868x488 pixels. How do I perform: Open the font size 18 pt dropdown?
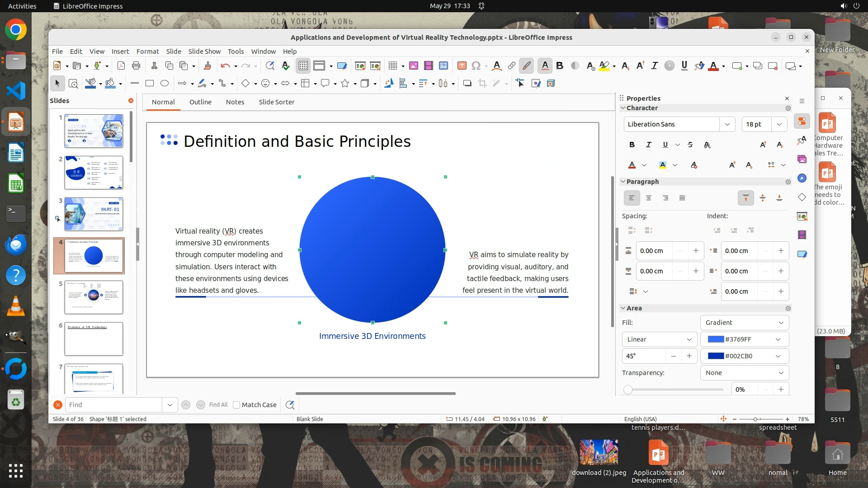tap(779, 124)
